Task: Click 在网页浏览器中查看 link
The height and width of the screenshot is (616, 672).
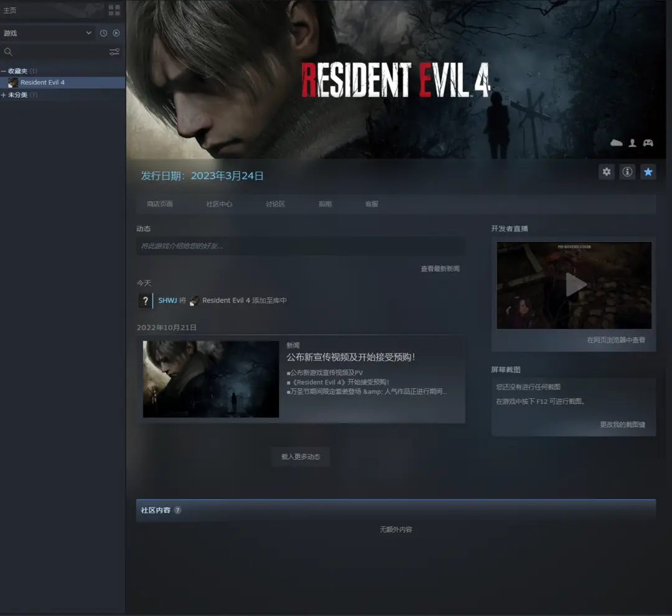Action: coord(616,340)
